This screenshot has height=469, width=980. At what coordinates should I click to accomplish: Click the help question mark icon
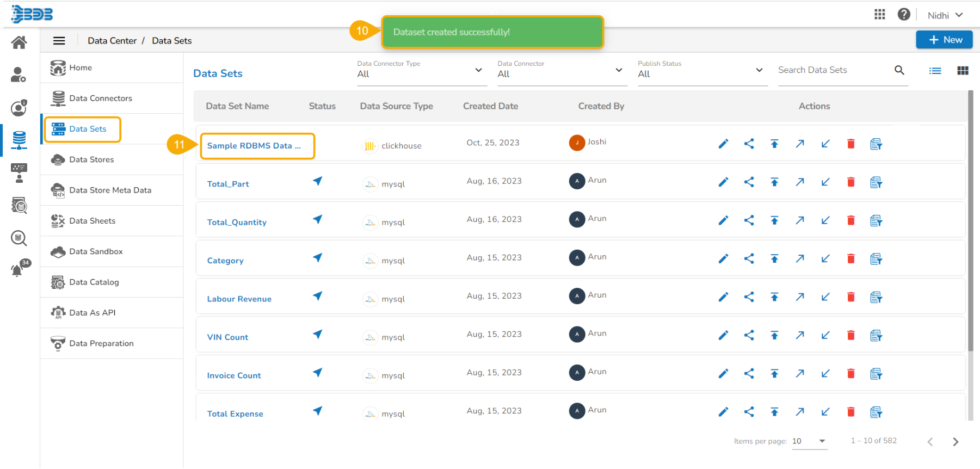(x=903, y=15)
